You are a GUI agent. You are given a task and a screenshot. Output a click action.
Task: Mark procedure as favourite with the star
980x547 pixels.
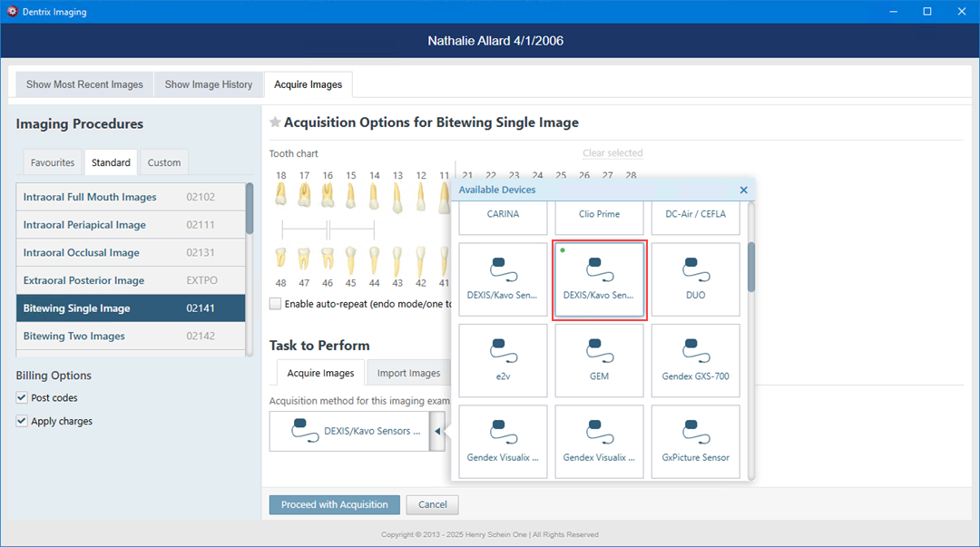point(275,122)
